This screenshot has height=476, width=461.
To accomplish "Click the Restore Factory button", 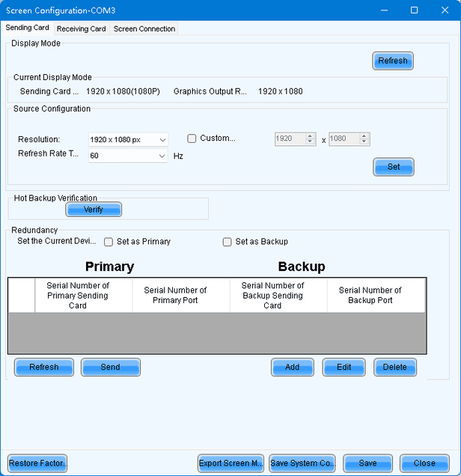I will point(37,463).
